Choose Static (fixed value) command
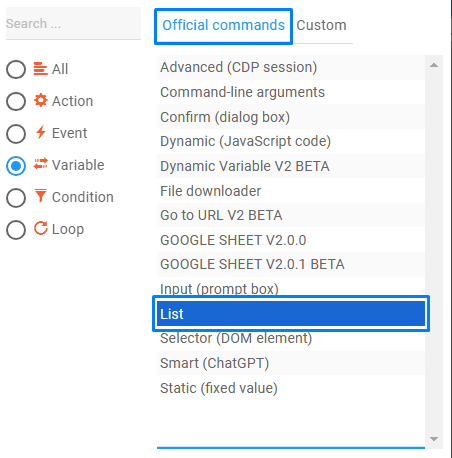Screen dimensions: 452x458 pos(291,388)
